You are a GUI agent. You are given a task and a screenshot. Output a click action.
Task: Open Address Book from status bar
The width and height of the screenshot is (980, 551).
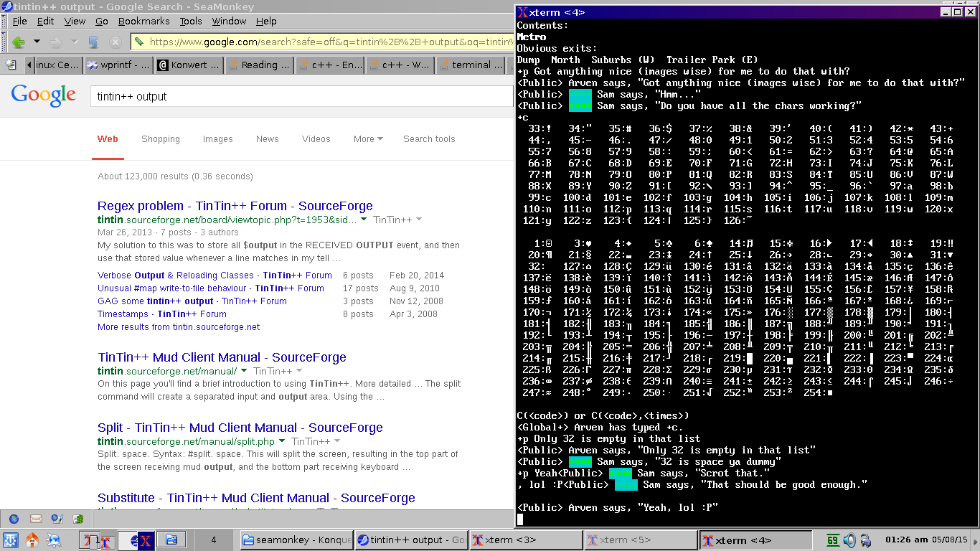point(78,519)
